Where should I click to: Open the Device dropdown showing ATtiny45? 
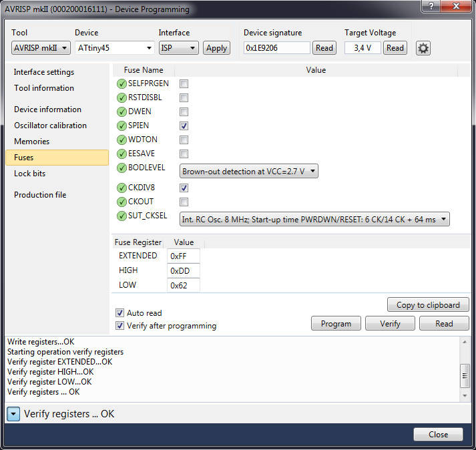(114, 48)
